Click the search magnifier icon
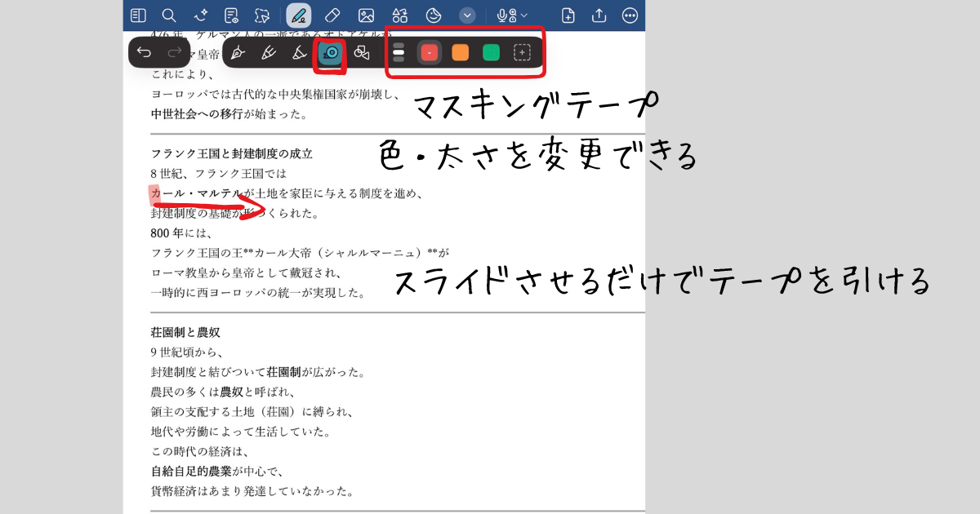 tap(169, 16)
